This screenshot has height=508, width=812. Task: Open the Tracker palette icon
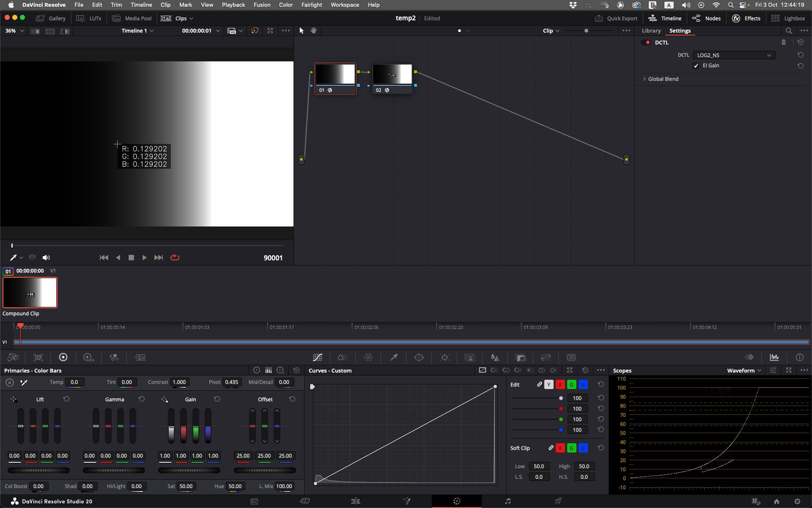pos(444,357)
